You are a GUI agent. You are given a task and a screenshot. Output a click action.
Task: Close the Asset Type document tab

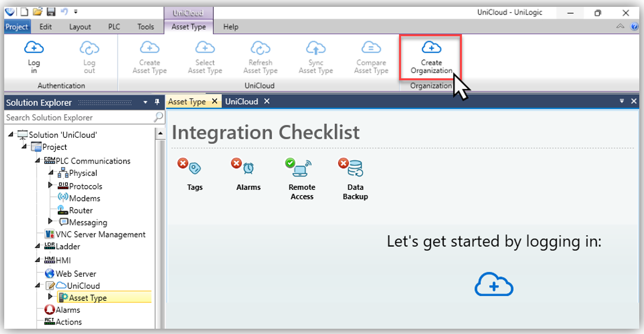click(x=215, y=102)
